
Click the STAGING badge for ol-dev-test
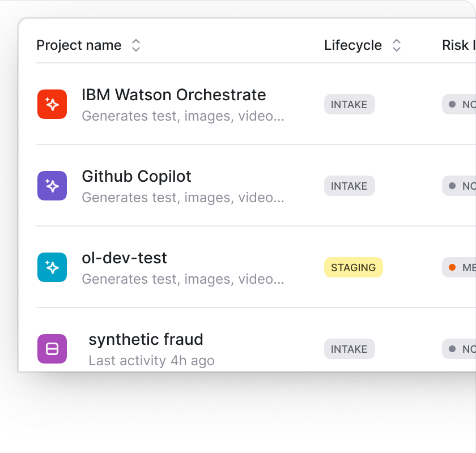click(354, 268)
